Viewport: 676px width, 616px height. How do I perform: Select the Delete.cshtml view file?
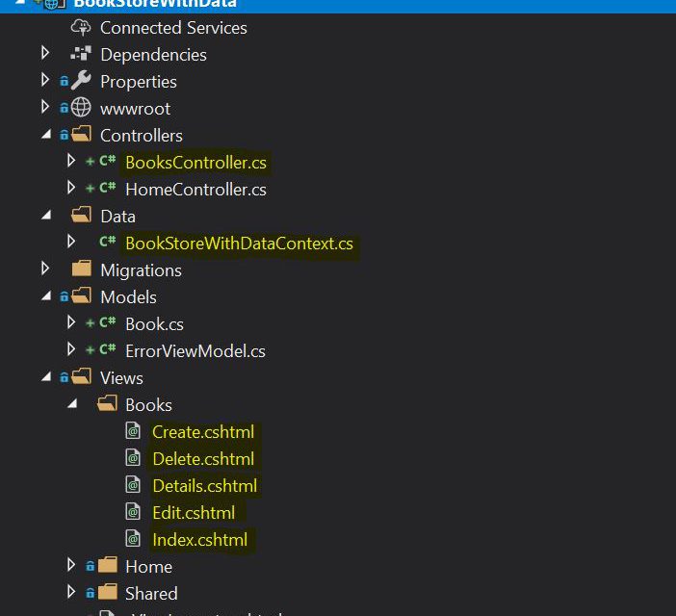pos(203,459)
